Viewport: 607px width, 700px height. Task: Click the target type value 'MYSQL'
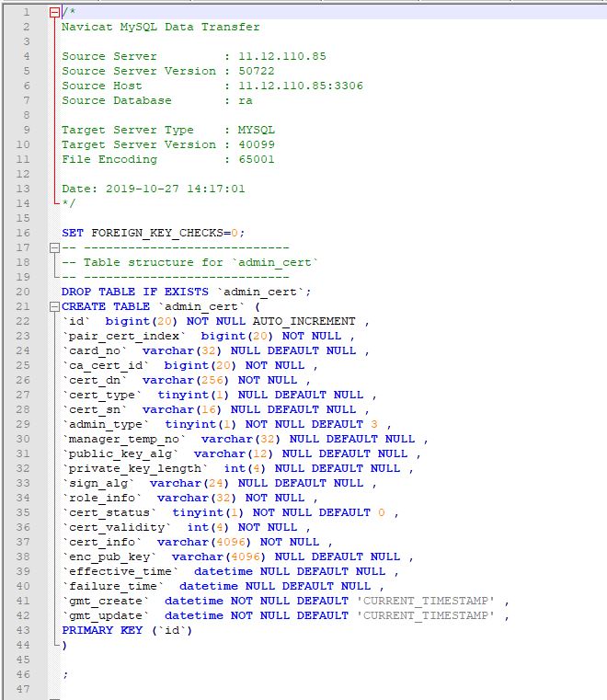tap(257, 130)
